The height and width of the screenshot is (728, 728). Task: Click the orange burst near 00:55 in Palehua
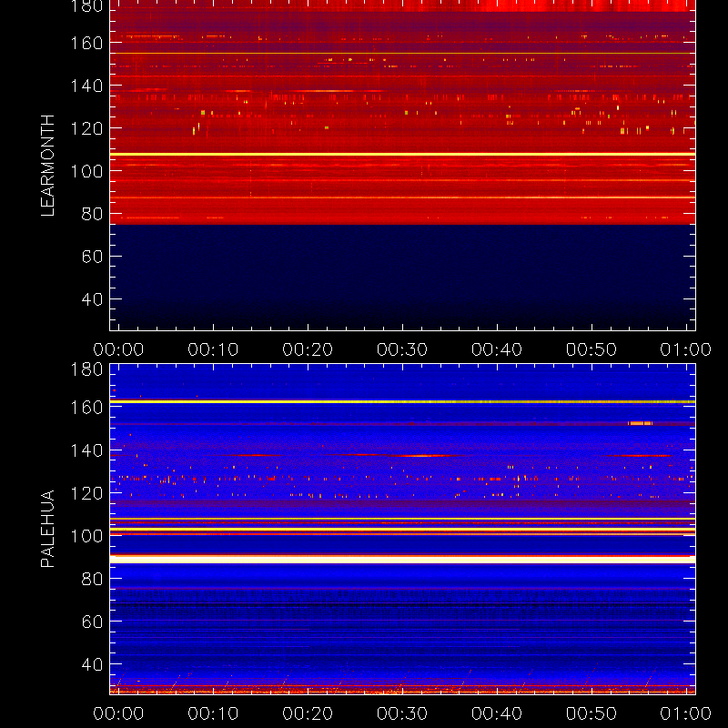pyautogui.click(x=641, y=423)
